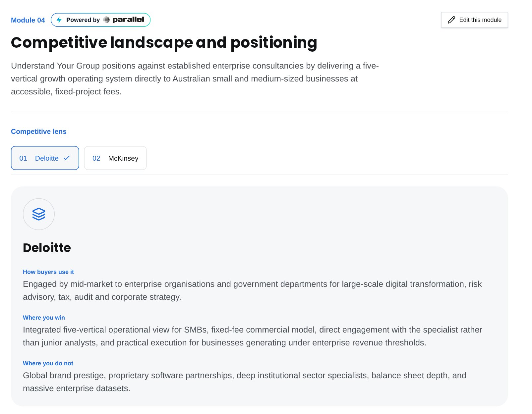Viewport: 532px width, 414px height.
Task: Click the lightning bolt icon in badge
Action: 59,20
